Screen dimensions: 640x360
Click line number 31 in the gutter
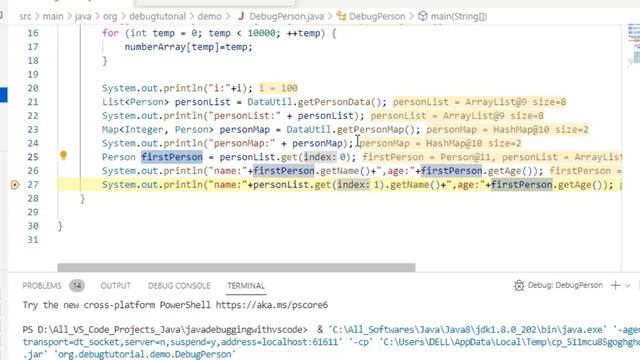[x=33, y=240]
